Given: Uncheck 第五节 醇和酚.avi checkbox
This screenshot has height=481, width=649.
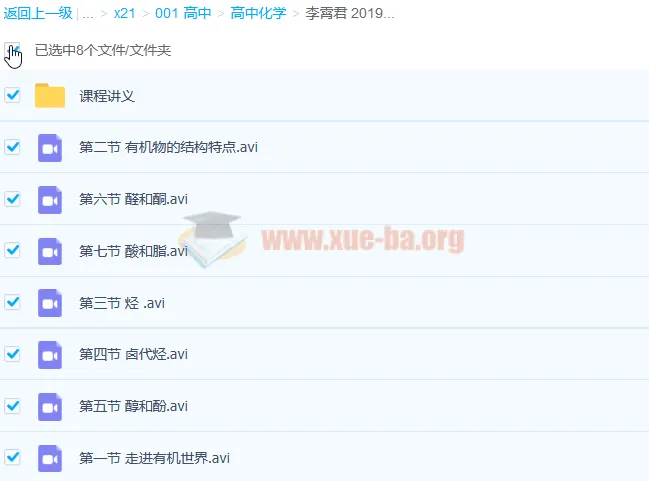Looking at the screenshot, I should point(12,406).
